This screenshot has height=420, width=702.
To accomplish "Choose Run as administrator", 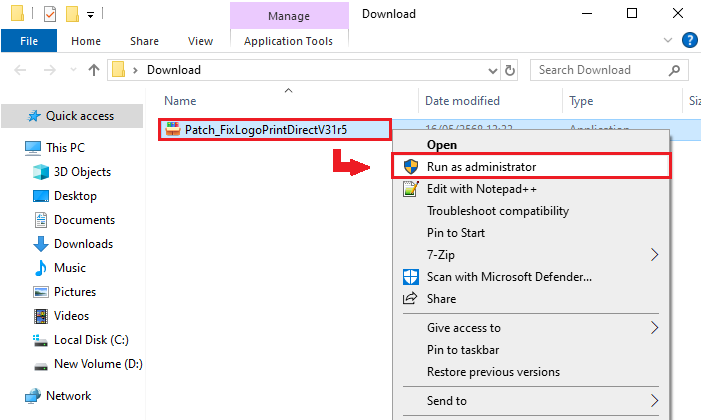I will 481,167.
